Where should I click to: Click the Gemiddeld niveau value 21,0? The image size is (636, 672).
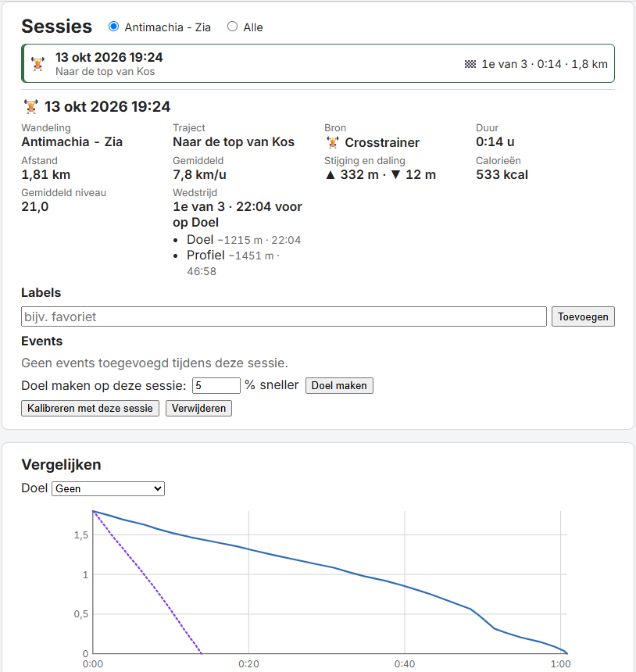click(x=34, y=206)
